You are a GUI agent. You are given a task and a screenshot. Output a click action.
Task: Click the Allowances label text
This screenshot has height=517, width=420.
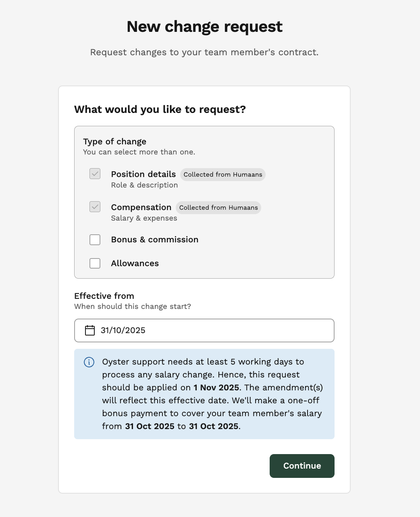pos(135,263)
